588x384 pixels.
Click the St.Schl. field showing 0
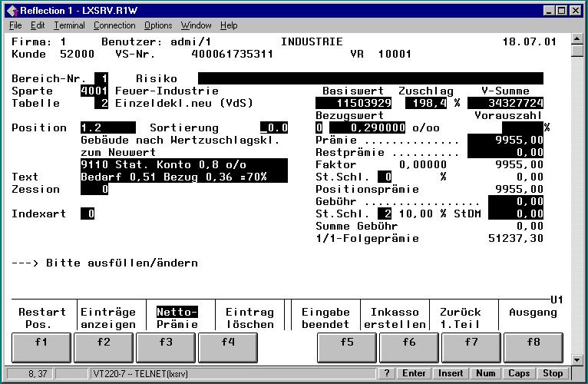point(385,177)
